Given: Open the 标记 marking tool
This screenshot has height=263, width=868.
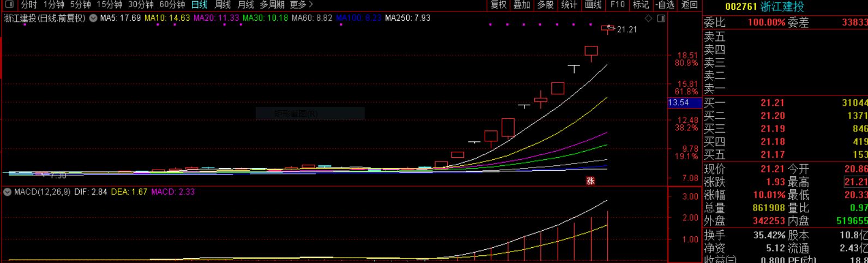Looking at the screenshot, I should coord(641,5).
